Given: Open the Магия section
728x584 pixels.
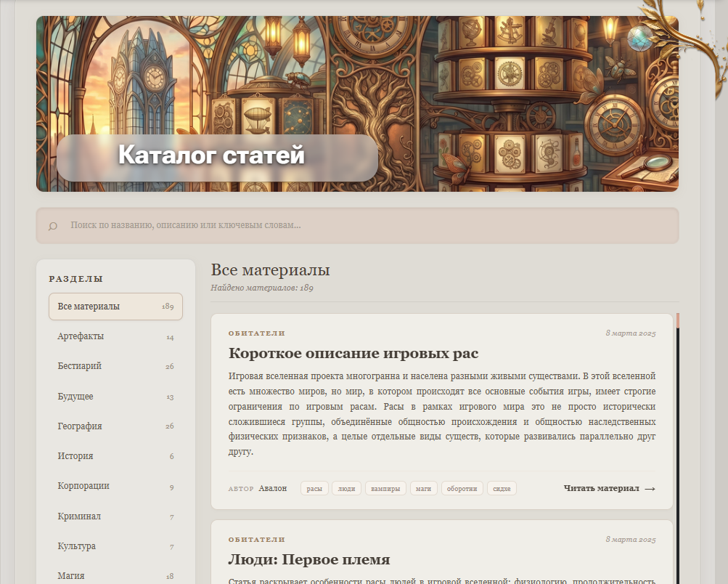Looking at the screenshot, I should (115, 575).
